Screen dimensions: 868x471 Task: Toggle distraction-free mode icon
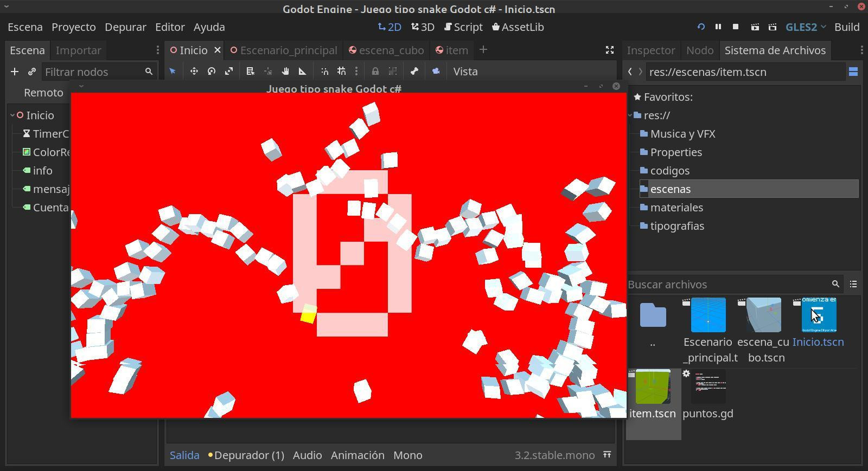click(x=610, y=50)
